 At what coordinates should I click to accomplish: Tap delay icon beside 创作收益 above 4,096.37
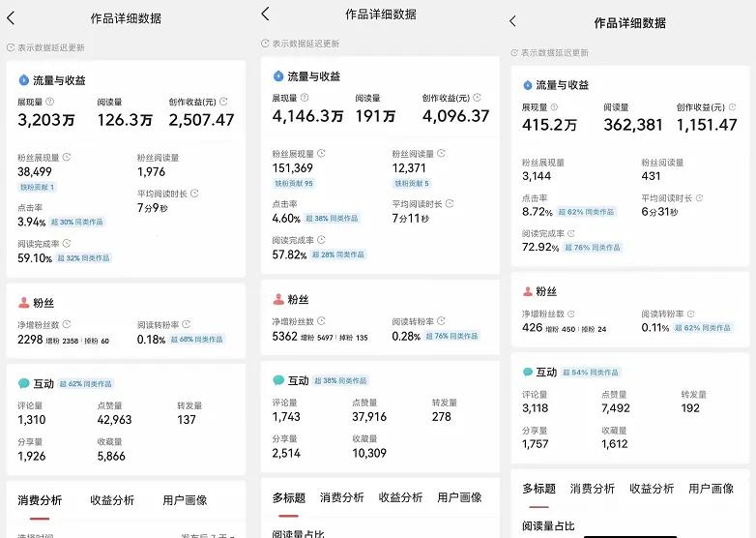point(477,98)
